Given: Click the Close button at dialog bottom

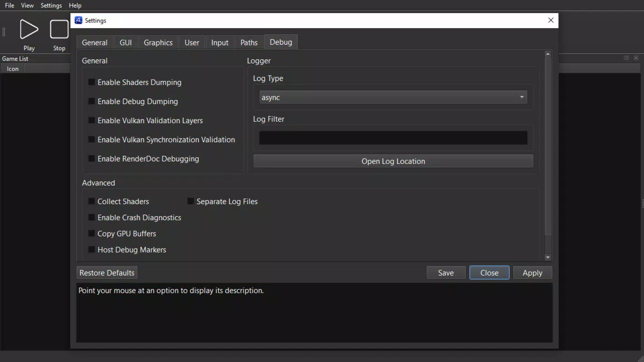Looking at the screenshot, I should (x=490, y=273).
